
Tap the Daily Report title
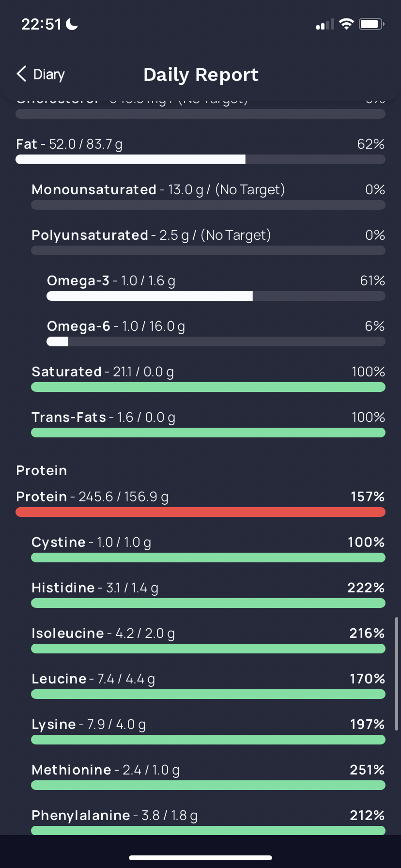201,75
